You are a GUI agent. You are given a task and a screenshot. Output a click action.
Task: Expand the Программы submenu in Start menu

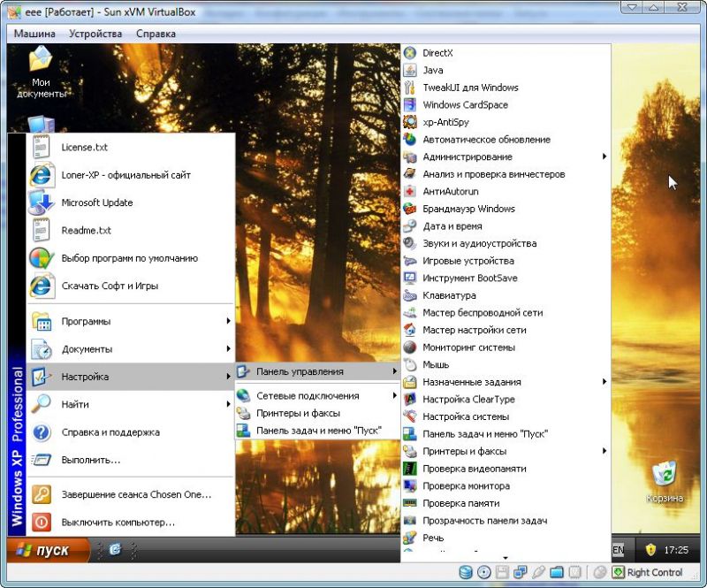pyautogui.click(x=228, y=321)
